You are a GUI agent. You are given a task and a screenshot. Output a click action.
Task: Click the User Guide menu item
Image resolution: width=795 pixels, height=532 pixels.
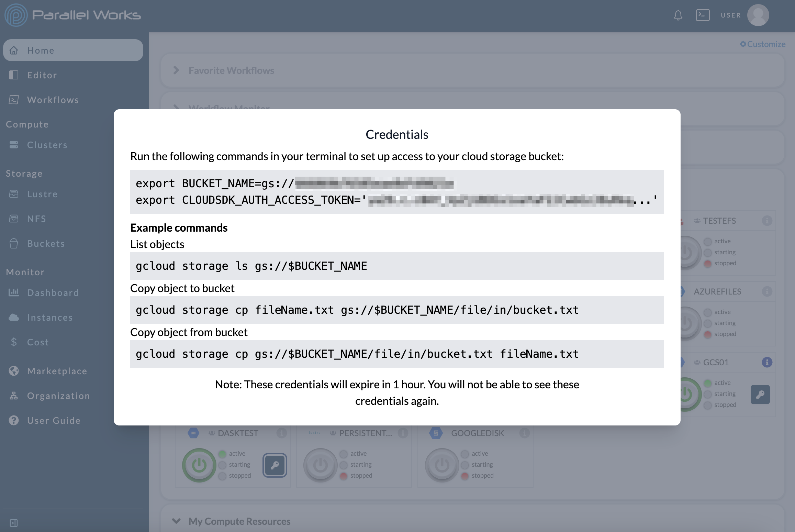(54, 420)
